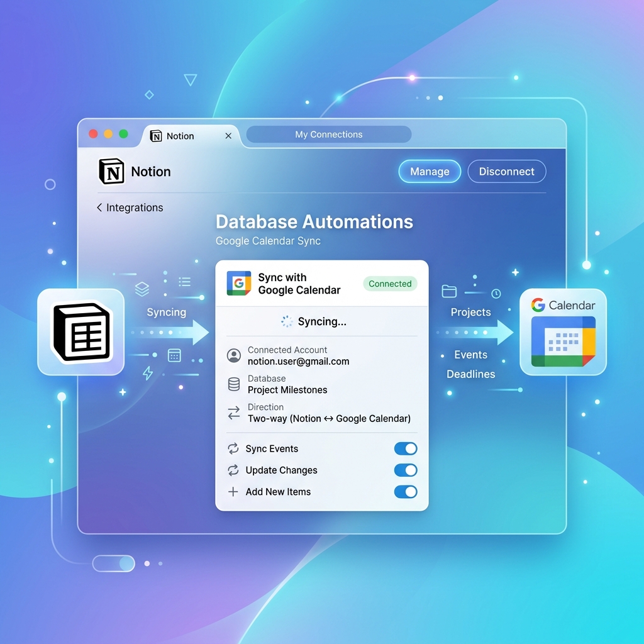Image resolution: width=644 pixels, height=644 pixels.
Task: Turn off the Sync Events toggle
Action: tap(406, 448)
